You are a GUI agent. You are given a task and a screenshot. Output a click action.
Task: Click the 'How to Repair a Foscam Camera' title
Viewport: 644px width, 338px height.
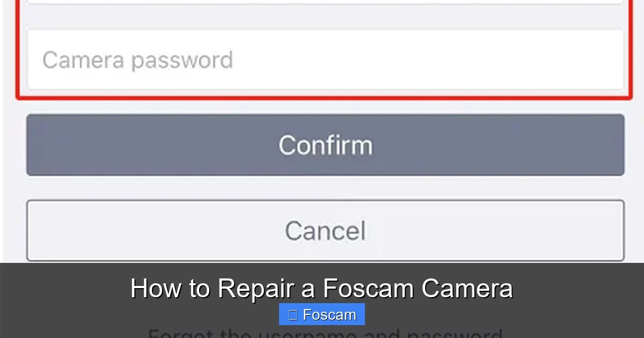[x=322, y=288]
